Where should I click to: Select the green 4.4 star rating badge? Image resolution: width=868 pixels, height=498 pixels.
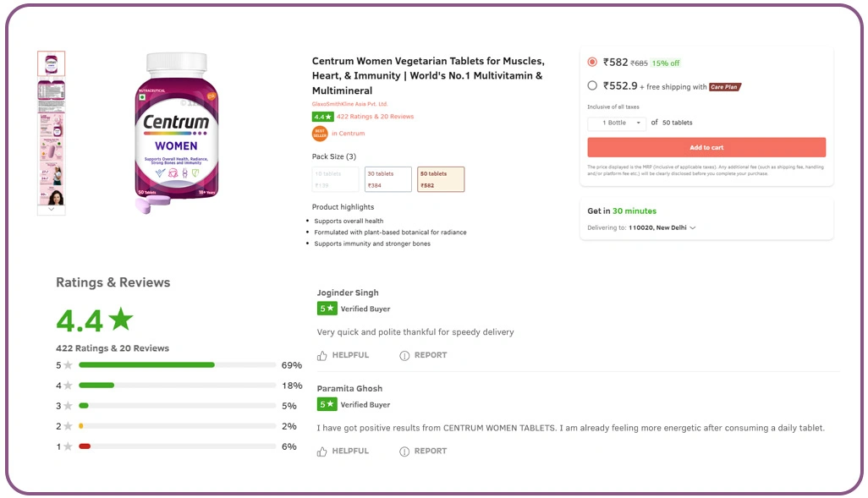tap(323, 116)
